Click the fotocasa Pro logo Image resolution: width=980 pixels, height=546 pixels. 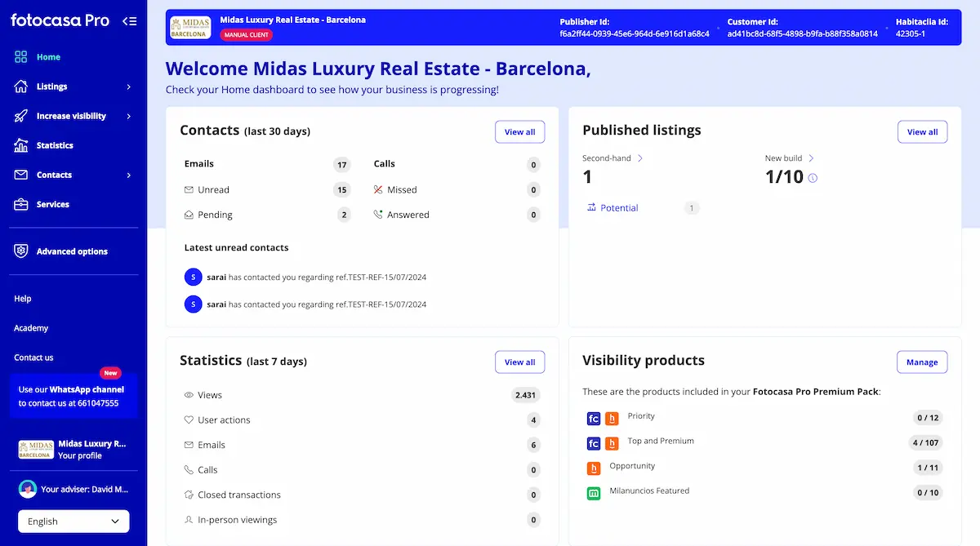click(60, 21)
